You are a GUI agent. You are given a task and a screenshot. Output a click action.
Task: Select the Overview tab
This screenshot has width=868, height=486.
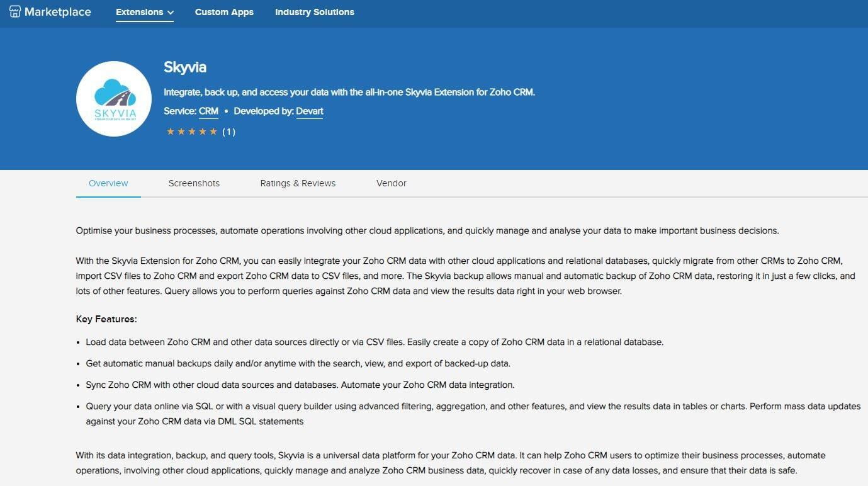click(108, 183)
